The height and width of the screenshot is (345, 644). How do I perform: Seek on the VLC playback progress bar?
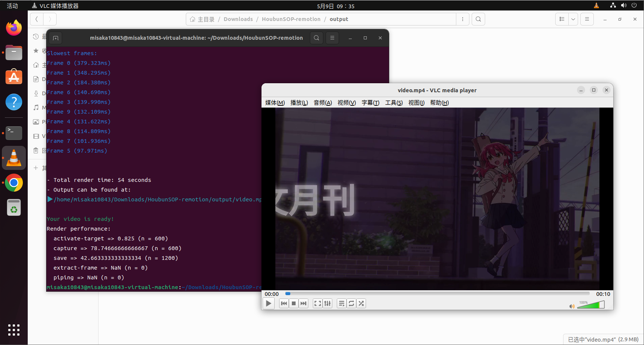coord(437,294)
